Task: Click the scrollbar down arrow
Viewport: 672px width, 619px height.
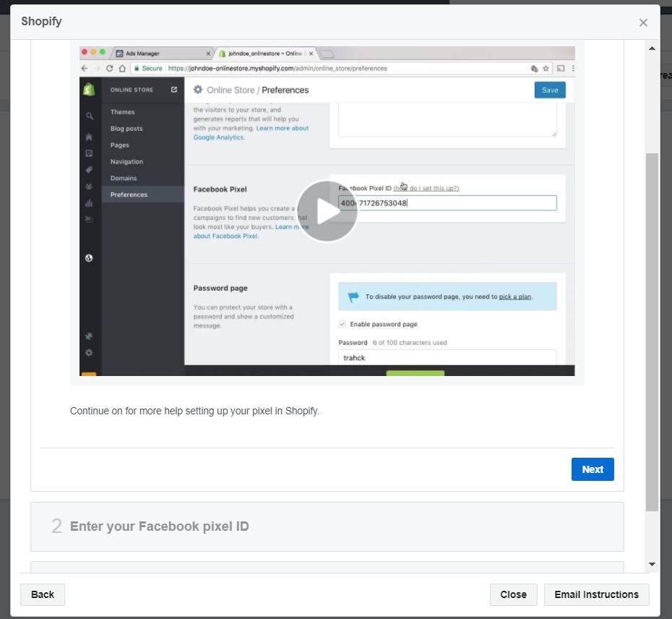Action: (x=652, y=564)
